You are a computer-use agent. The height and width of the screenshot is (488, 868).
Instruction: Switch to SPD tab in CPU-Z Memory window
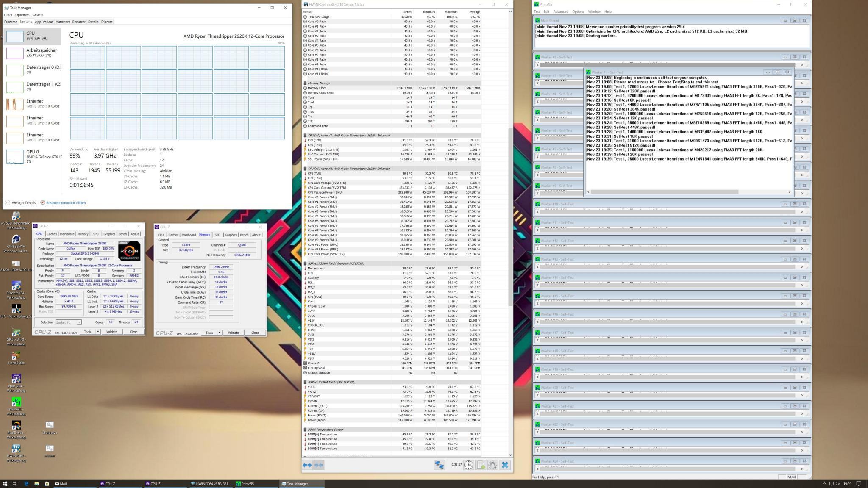217,235
